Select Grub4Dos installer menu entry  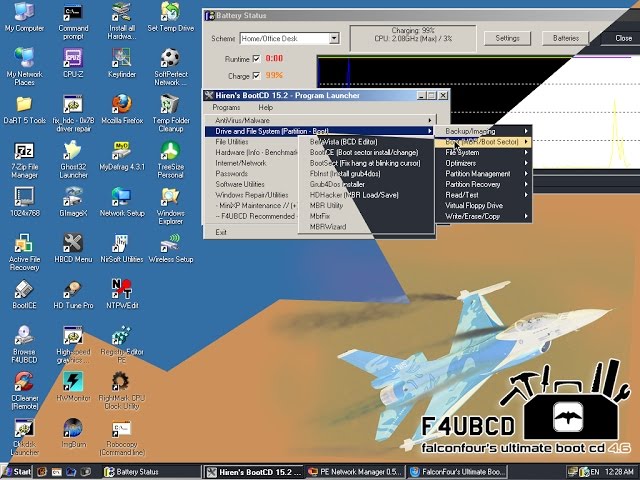(x=366, y=184)
